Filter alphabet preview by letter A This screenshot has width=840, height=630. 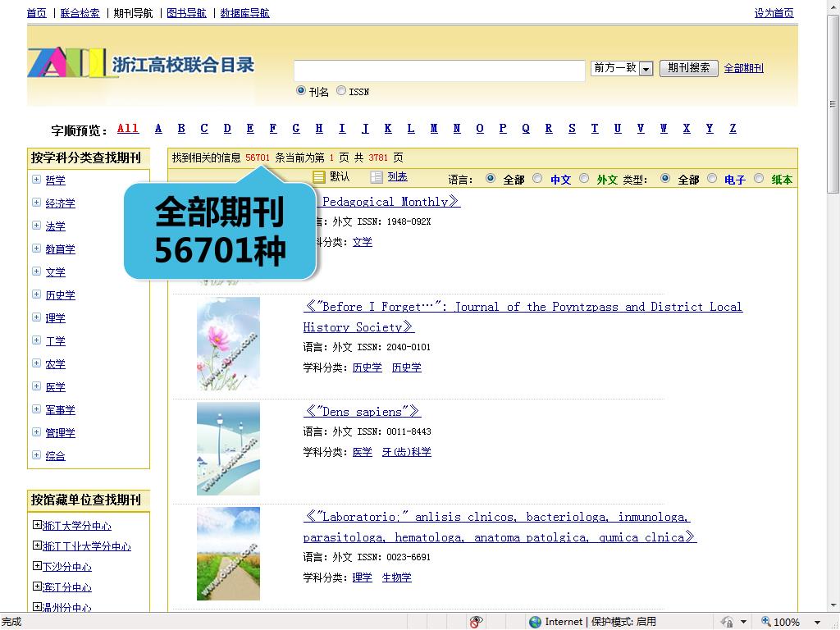pyautogui.click(x=158, y=129)
